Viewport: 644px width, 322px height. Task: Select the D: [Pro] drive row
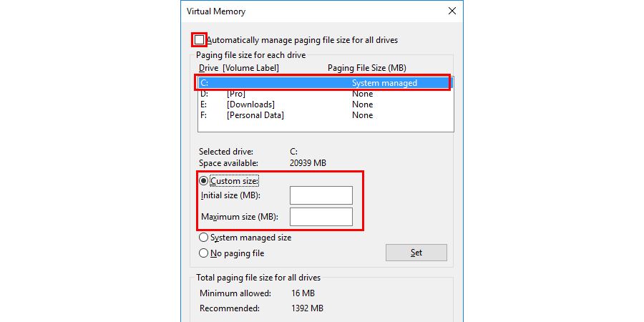(286, 94)
